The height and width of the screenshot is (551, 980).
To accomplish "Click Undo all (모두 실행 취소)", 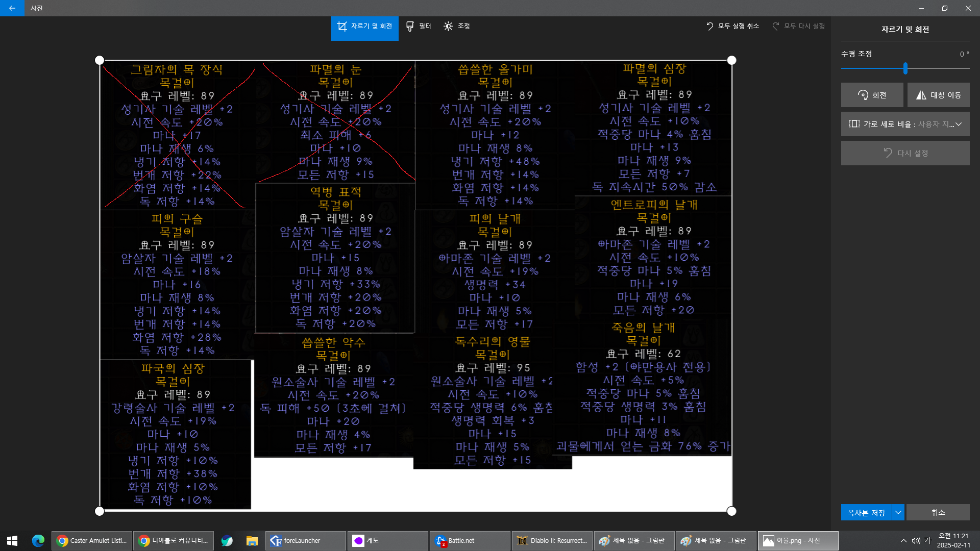I will pos(732,26).
